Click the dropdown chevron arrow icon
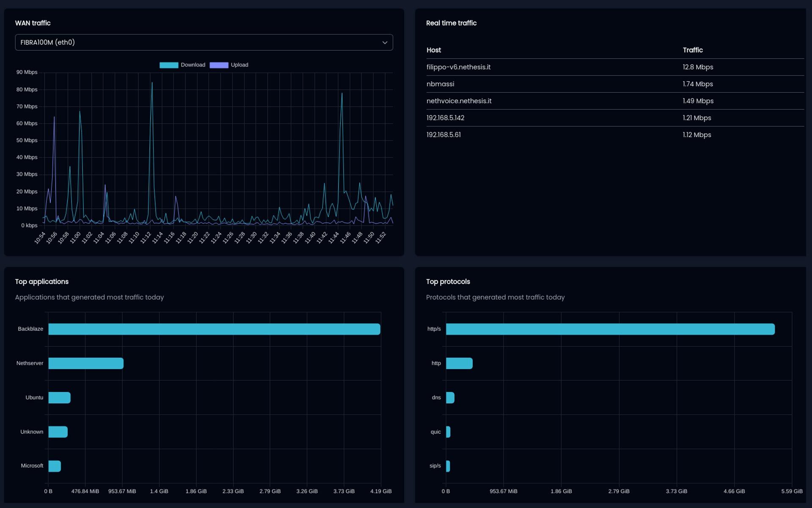Viewport: 812px width, 508px height. click(x=384, y=43)
